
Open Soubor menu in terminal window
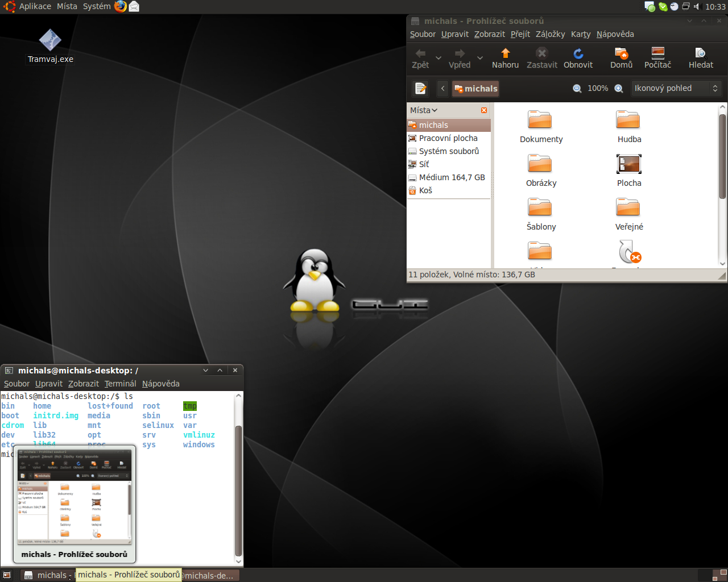click(16, 384)
